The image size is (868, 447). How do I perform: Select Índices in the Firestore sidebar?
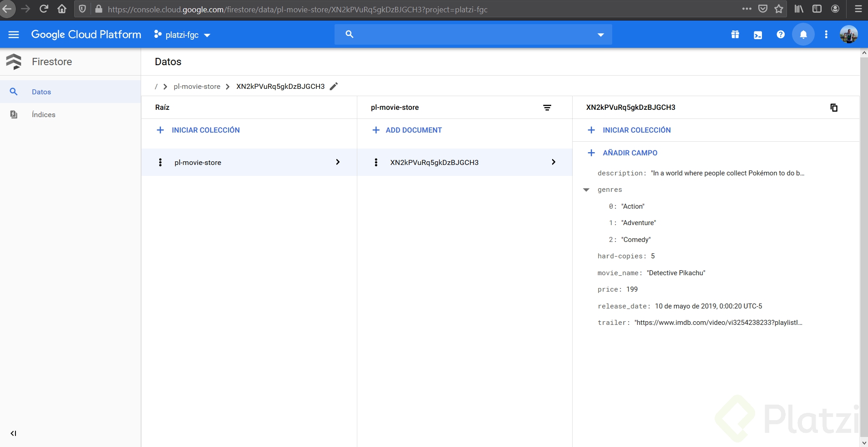tap(44, 115)
